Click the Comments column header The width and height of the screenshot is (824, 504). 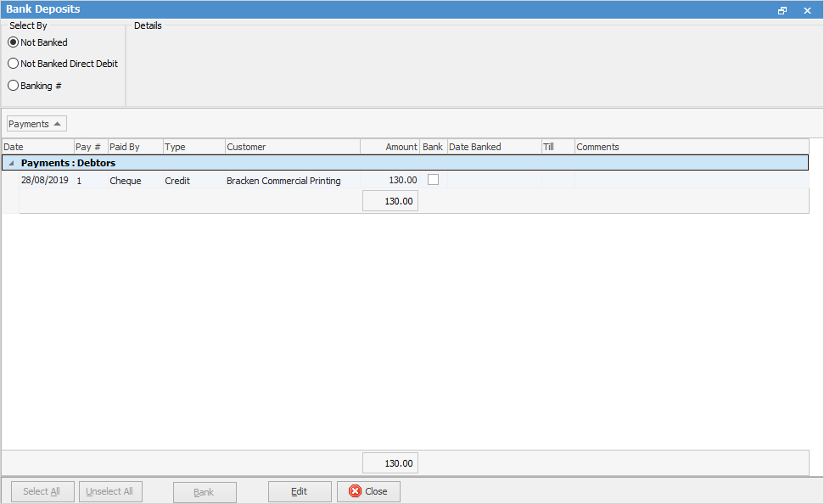click(x=692, y=147)
